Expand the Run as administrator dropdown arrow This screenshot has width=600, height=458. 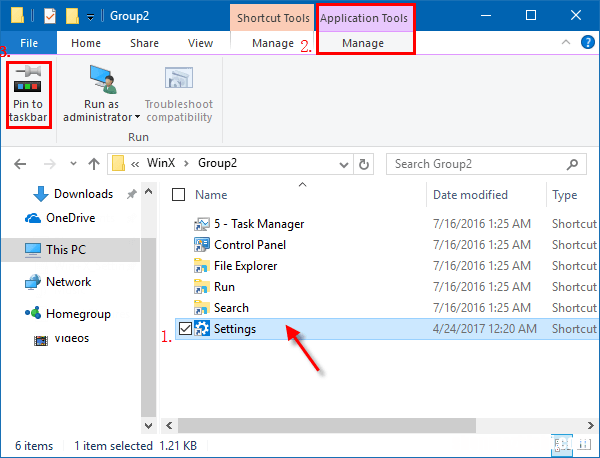coord(137,117)
